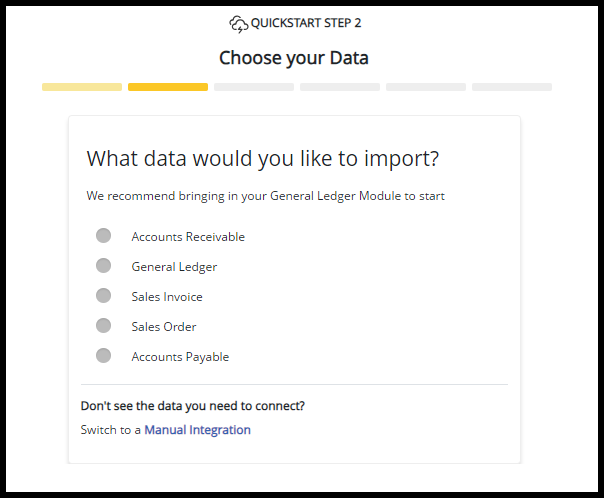
Task: Select the Accounts Payable radio button
Action: 103,356
